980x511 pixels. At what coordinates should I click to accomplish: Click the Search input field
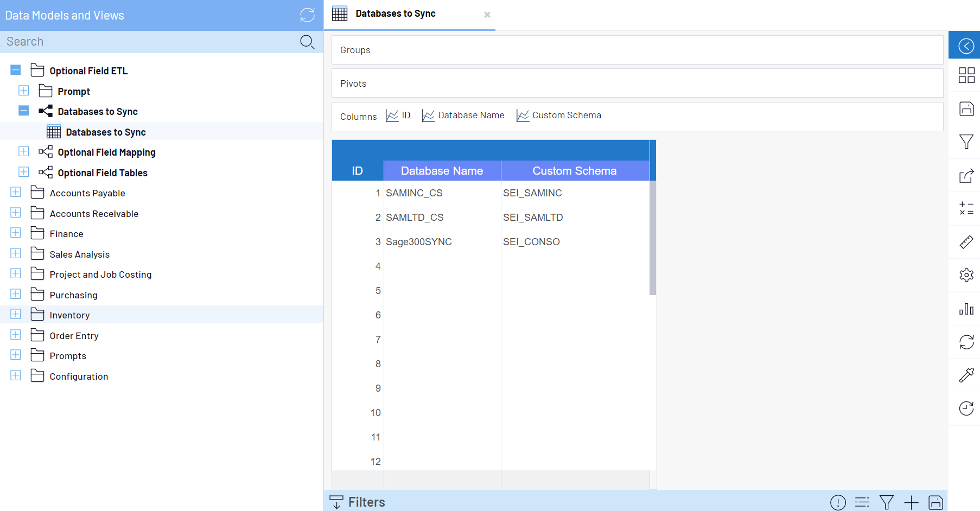149,42
